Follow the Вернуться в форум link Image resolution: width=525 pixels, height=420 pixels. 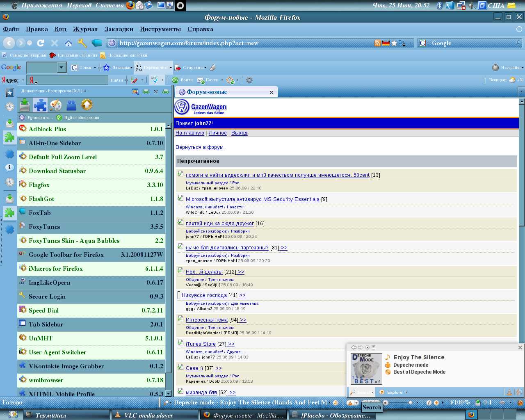coord(199,147)
